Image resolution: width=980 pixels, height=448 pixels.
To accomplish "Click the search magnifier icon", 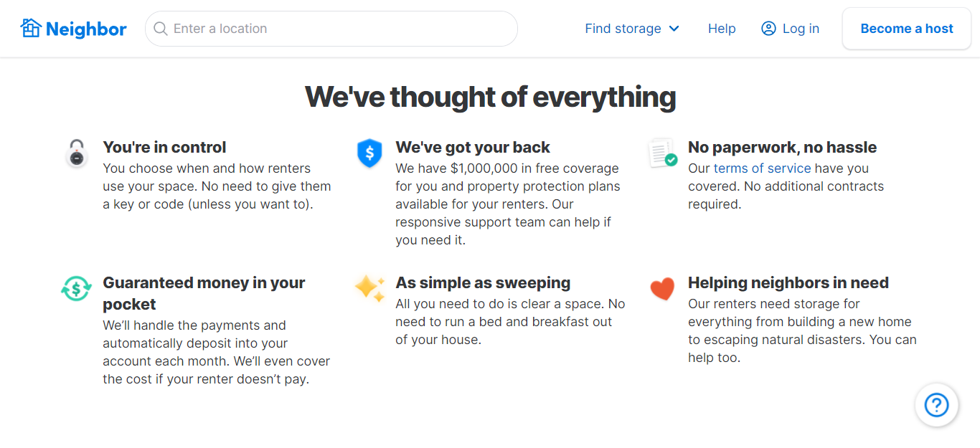I will click(x=161, y=29).
